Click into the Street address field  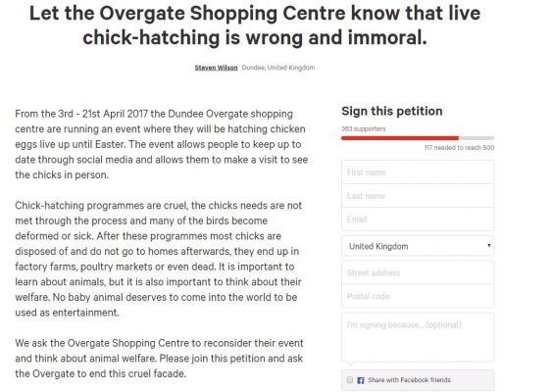point(418,272)
